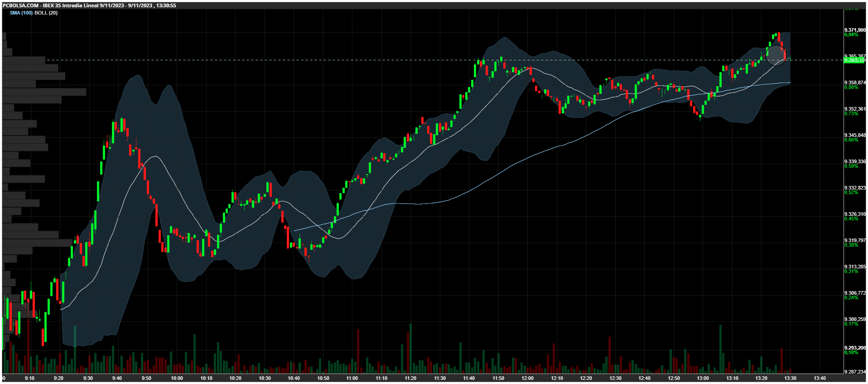Click the green current price tag 9.365,10
This screenshot has width=868, height=384.
(854, 60)
